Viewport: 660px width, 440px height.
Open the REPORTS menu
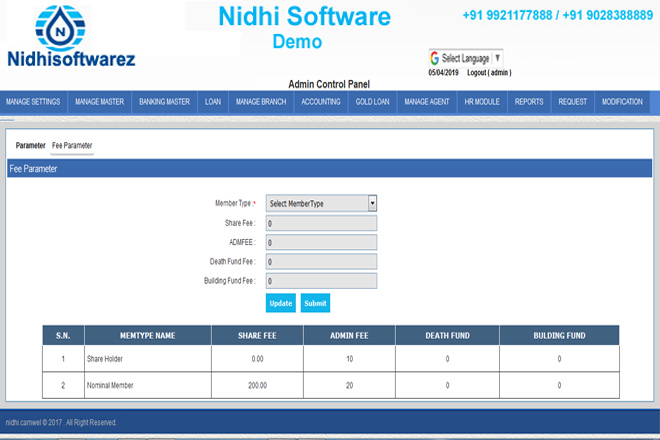coord(529,102)
